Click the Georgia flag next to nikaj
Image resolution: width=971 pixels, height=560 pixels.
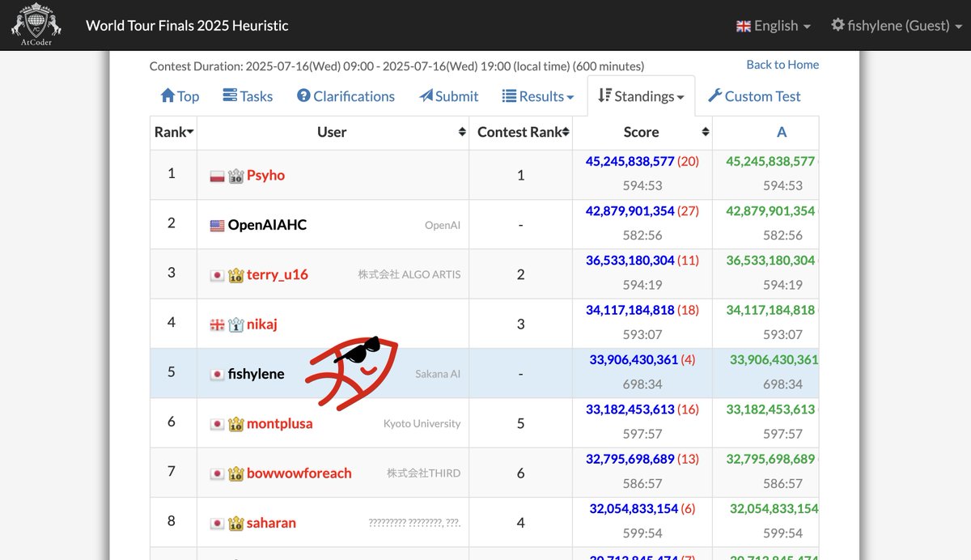217,325
